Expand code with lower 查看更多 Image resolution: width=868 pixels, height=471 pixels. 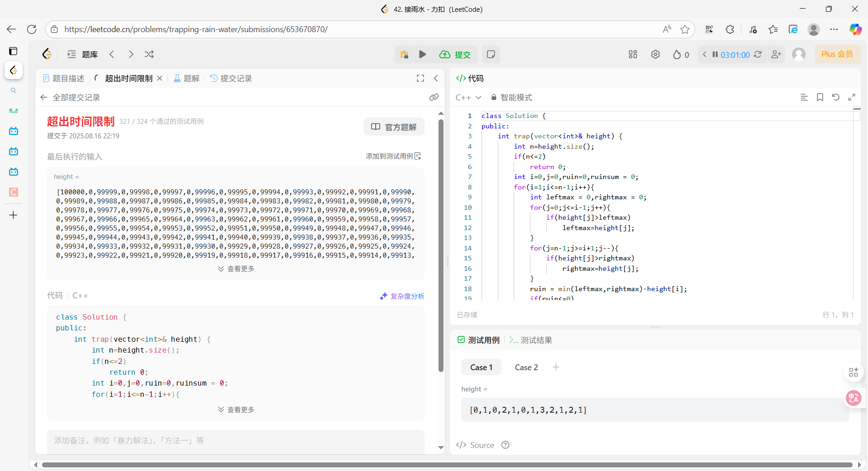236,410
